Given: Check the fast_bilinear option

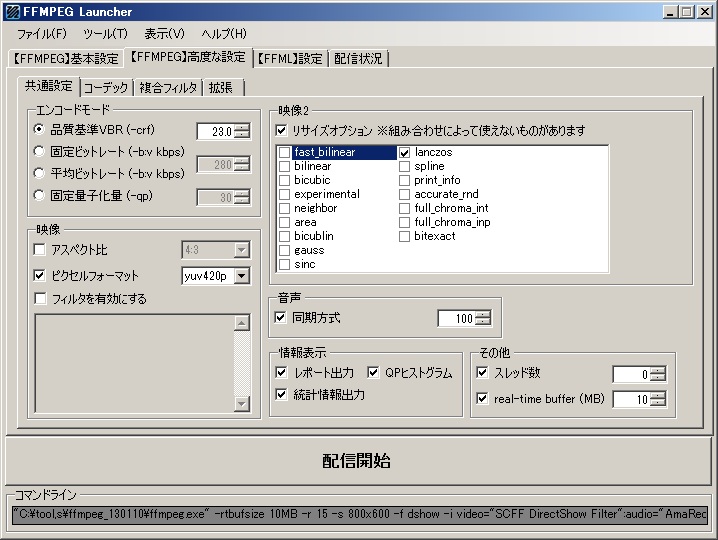Looking at the screenshot, I should pyautogui.click(x=284, y=153).
